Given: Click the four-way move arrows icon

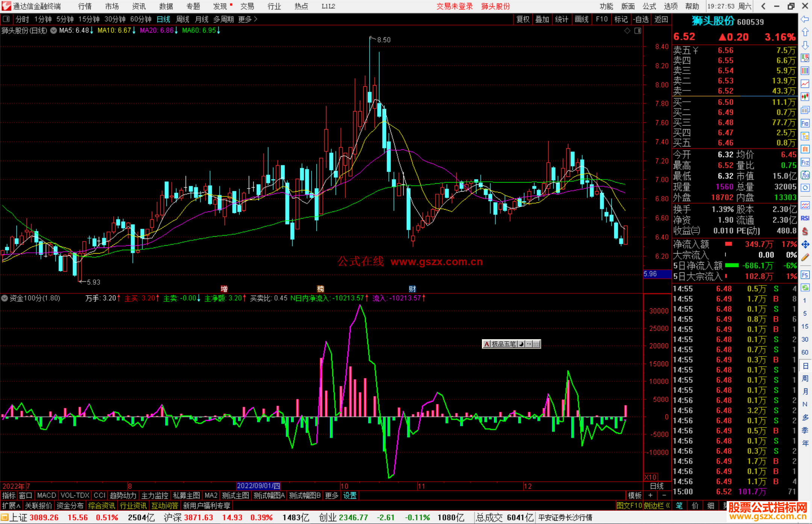Looking at the screenshot, I should tap(805, 245).
